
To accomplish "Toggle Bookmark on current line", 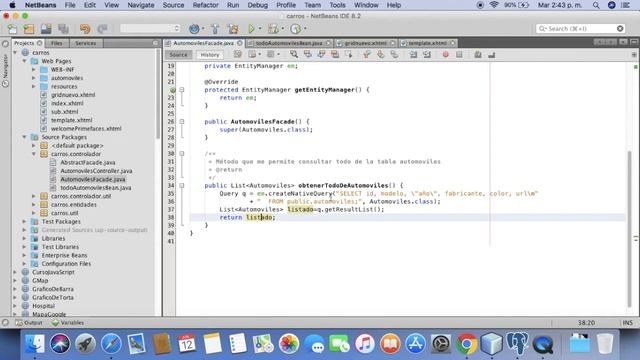I will click(394, 54).
